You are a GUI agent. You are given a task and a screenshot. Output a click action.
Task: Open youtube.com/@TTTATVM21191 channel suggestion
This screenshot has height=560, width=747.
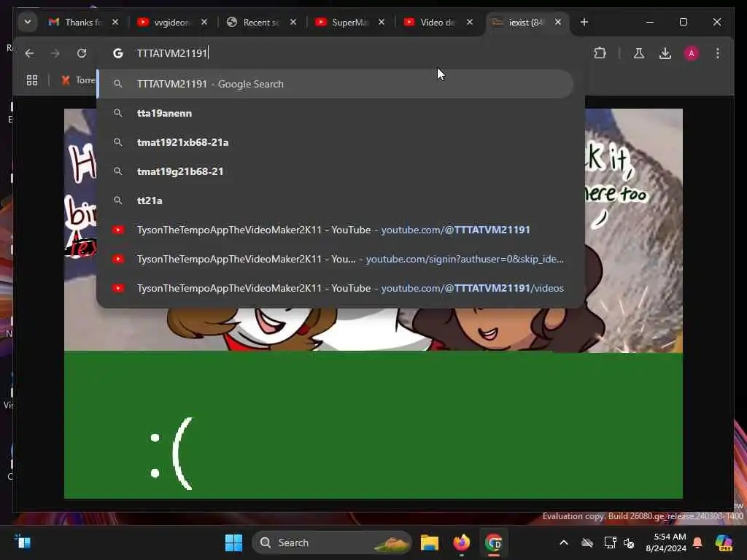click(x=335, y=230)
